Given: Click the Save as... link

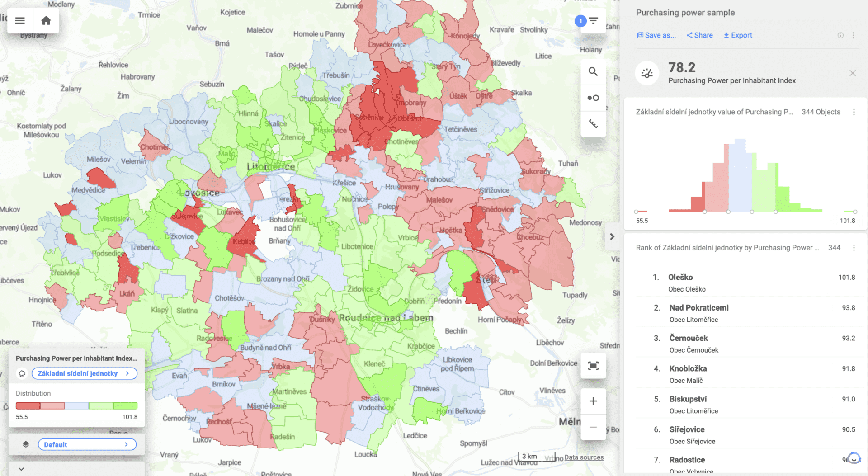Looking at the screenshot, I should tap(656, 35).
